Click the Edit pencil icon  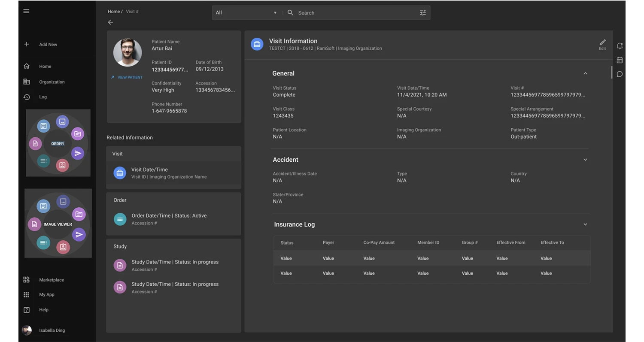tap(602, 42)
